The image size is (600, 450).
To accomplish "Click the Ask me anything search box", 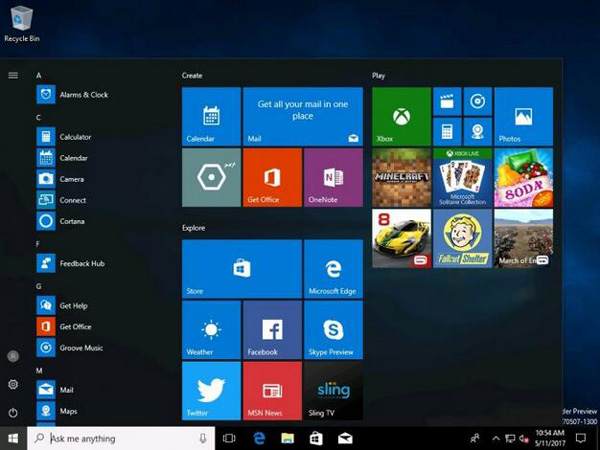I will coord(121,439).
